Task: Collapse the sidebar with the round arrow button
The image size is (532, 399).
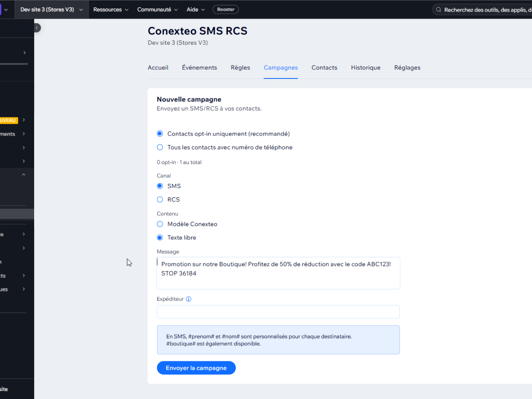Action: pyautogui.click(x=37, y=27)
